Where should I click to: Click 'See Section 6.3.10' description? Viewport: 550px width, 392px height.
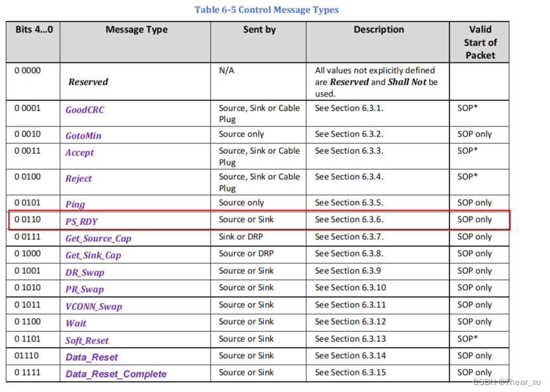click(x=350, y=288)
